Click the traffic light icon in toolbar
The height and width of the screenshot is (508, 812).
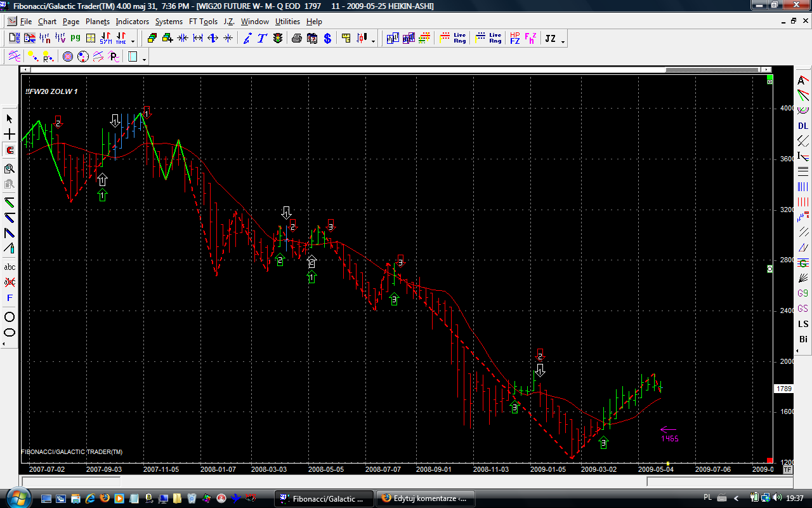278,39
